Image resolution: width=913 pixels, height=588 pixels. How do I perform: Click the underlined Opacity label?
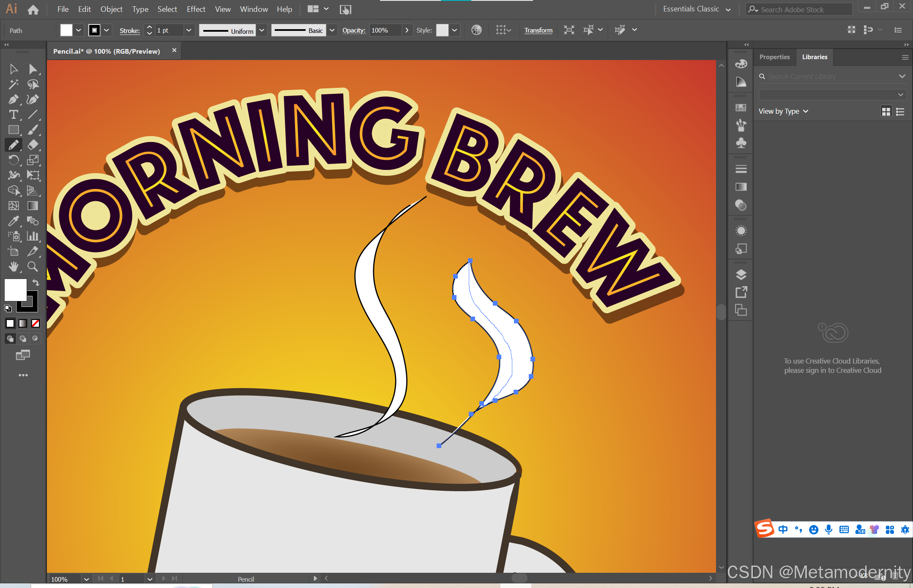coord(353,30)
